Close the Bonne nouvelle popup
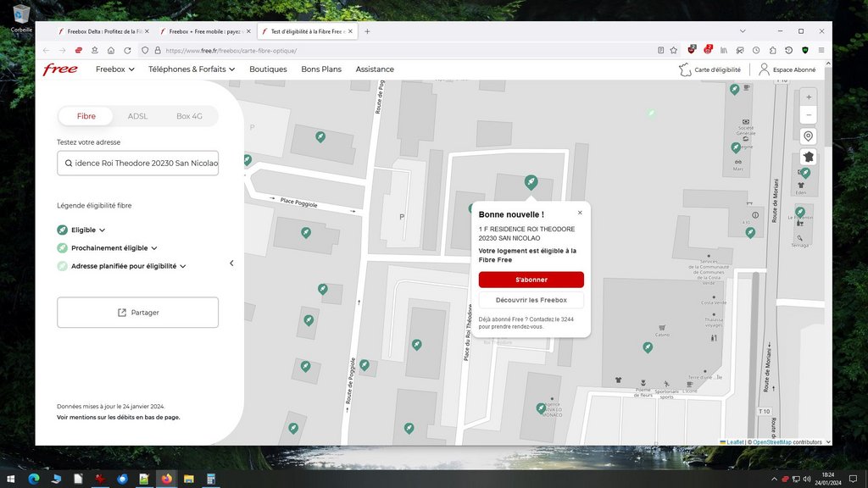The image size is (868, 488). tap(580, 213)
